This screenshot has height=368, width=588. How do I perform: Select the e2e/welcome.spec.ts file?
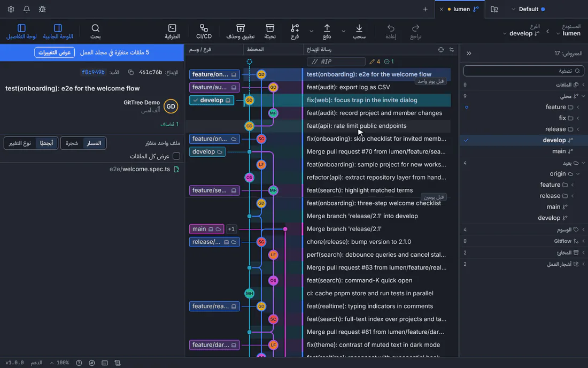tap(144, 169)
